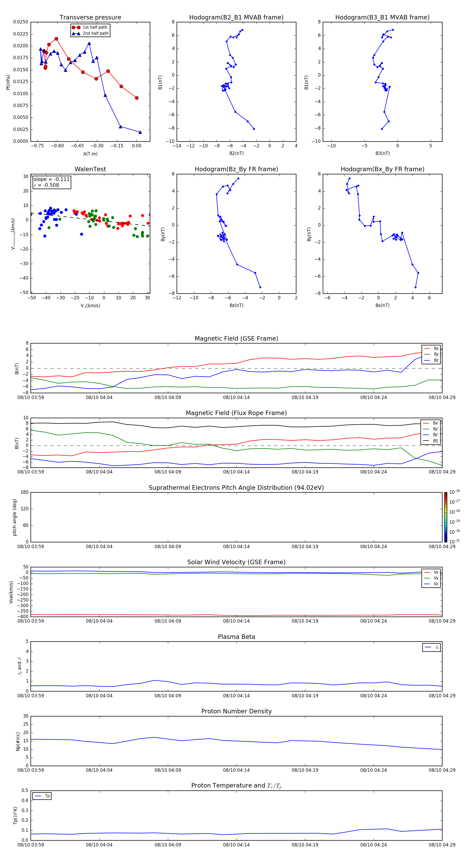Click the "Proton Number Density" title
The height and width of the screenshot is (868, 473).
point(236,711)
